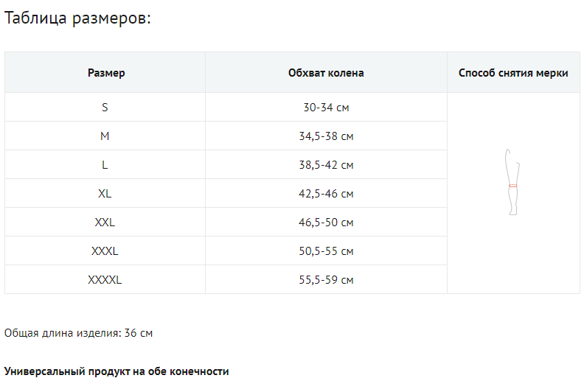The image size is (584, 392).
Task: Click the "34,5-38 см" measurement cell
Action: pos(326,136)
